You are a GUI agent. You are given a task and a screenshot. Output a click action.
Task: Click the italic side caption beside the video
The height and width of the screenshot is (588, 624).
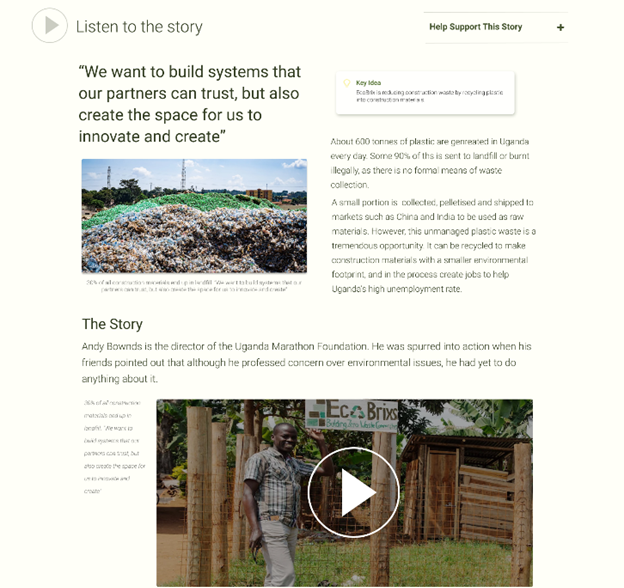[115, 447]
